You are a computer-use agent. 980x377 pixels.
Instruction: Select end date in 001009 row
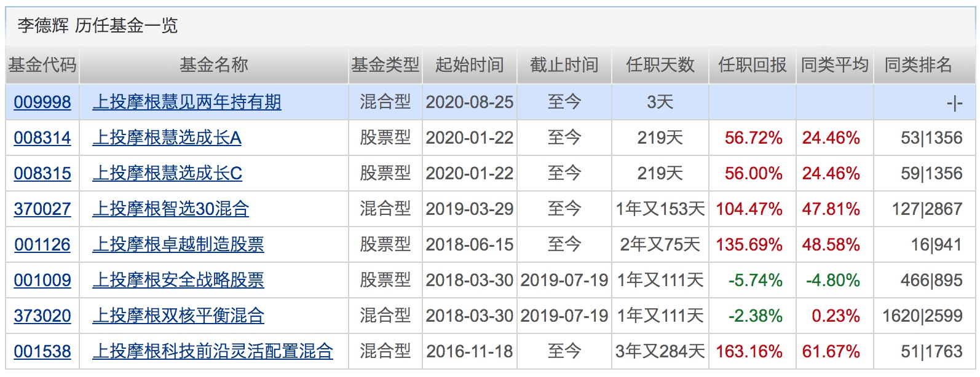coord(564,280)
